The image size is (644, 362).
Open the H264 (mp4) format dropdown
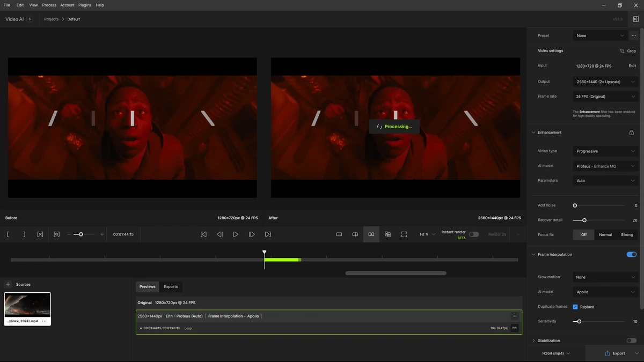(x=556, y=353)
